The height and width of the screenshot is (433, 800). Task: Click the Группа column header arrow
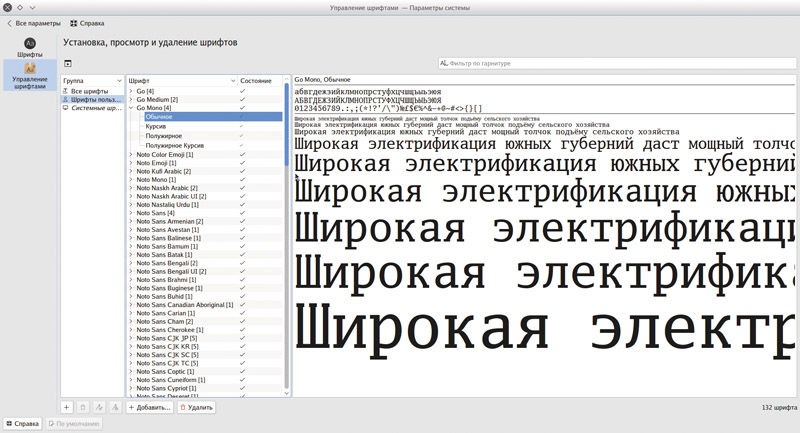coord(119,81)
